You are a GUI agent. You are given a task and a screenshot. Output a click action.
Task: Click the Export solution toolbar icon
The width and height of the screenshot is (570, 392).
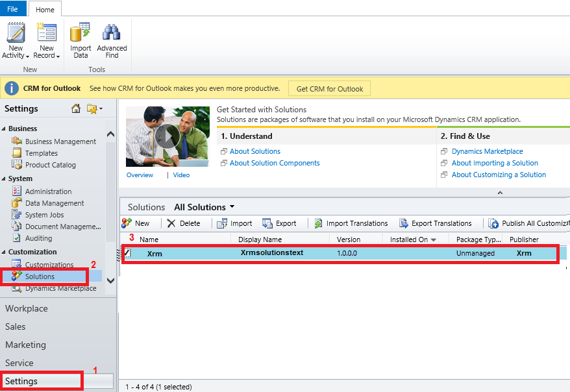click(x=267, y=223)
